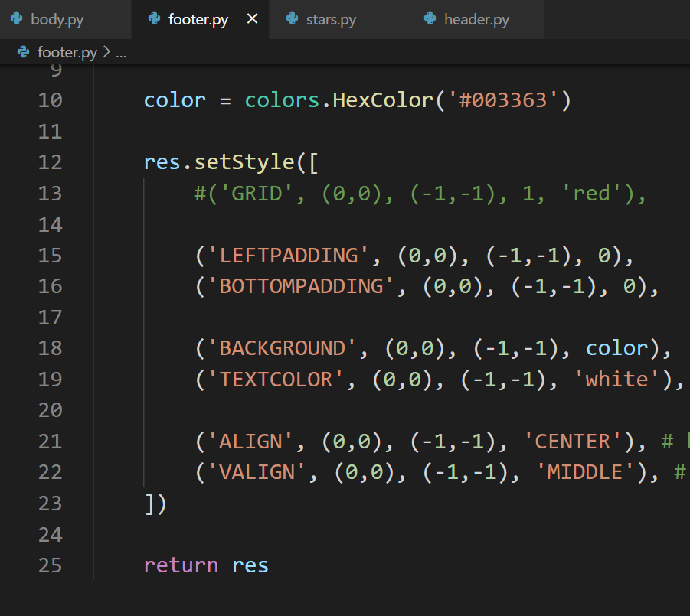This screenshot has height=616, width=690.
Task: Click the hex color string '#003363'
Action: pyautogui.click(x=502, y=100)
